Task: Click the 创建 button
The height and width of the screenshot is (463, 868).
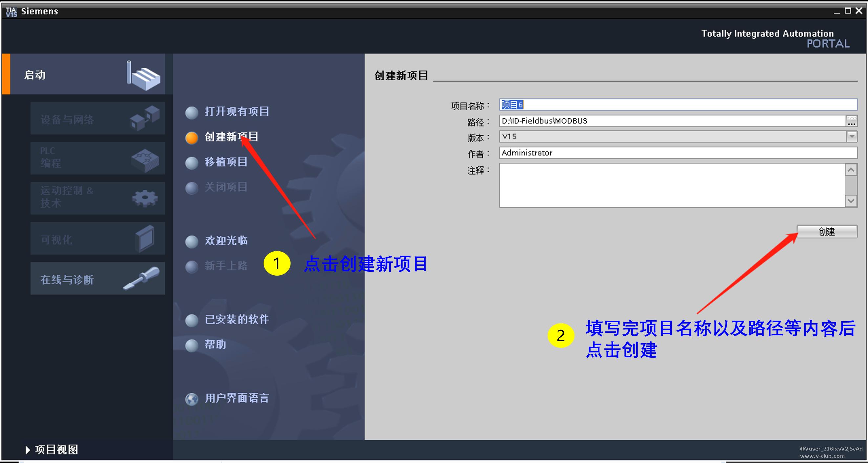Action: pyautogui.click(x=827, y=232)
